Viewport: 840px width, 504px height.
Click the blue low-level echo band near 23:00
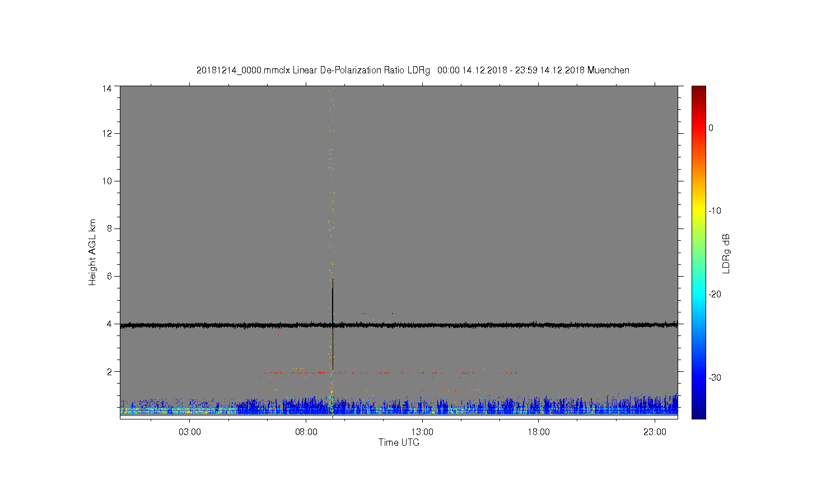click(655, 407)
